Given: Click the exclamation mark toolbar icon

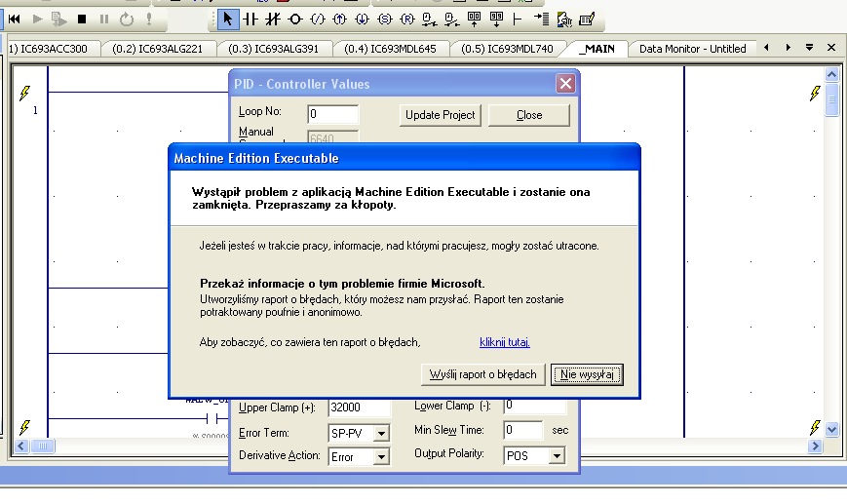Looking at the screenshot, I should [149, 19].
